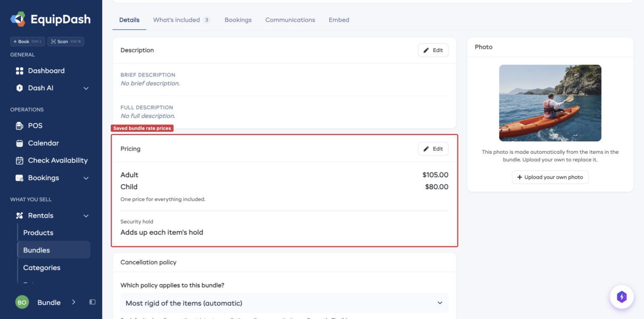The width and height of the screenshot is (644, 319).
Task: Click the BO account avatar
Action: tap(22, 302)
